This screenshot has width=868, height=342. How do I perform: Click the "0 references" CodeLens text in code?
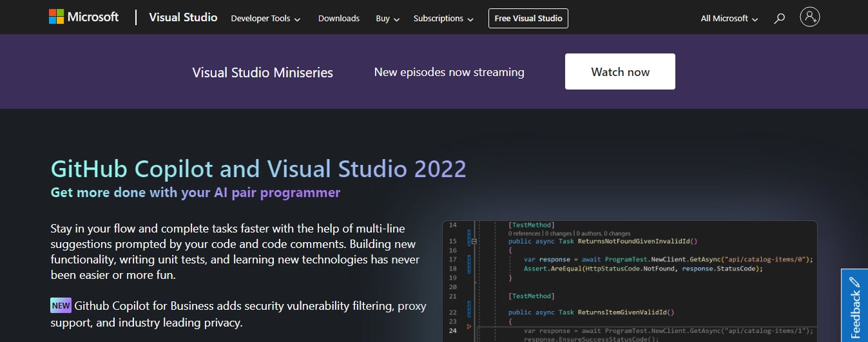tap(524, 233)
